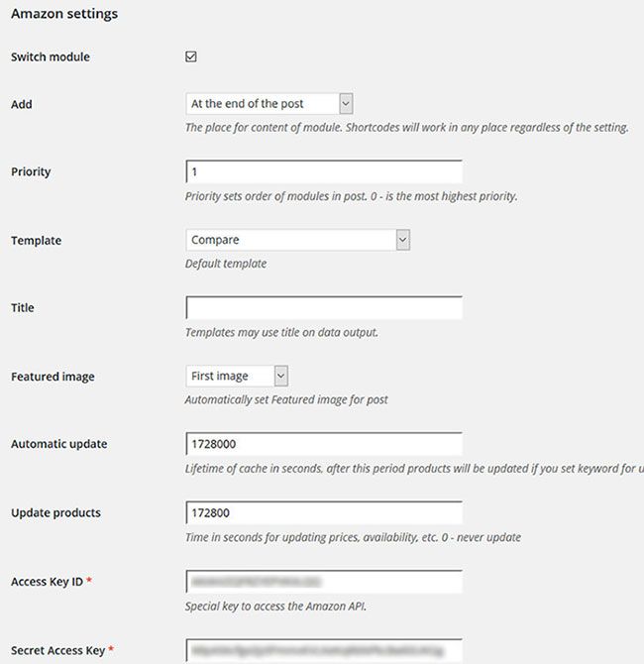This screenshot has width=644, height=664.
Task: Click the Automatic update input field
Action: pyautogui.click(x=323, y=444)
